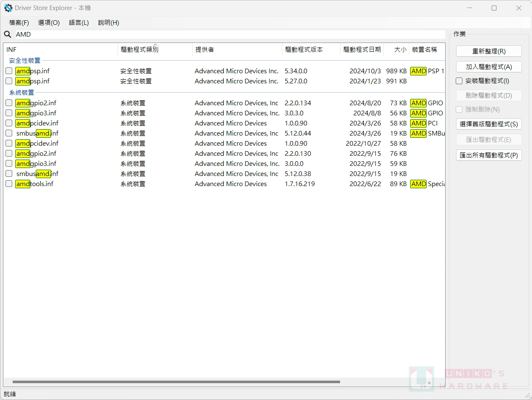Screen dimensions: 532x400
Task: Select the AMD PCI device name cell
Action: tap(424, 123)
